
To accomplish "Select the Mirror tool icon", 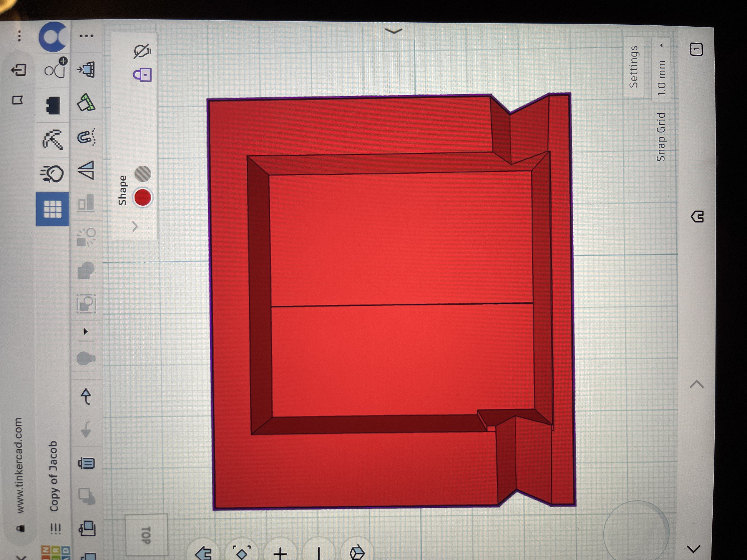I will (87, 170).
